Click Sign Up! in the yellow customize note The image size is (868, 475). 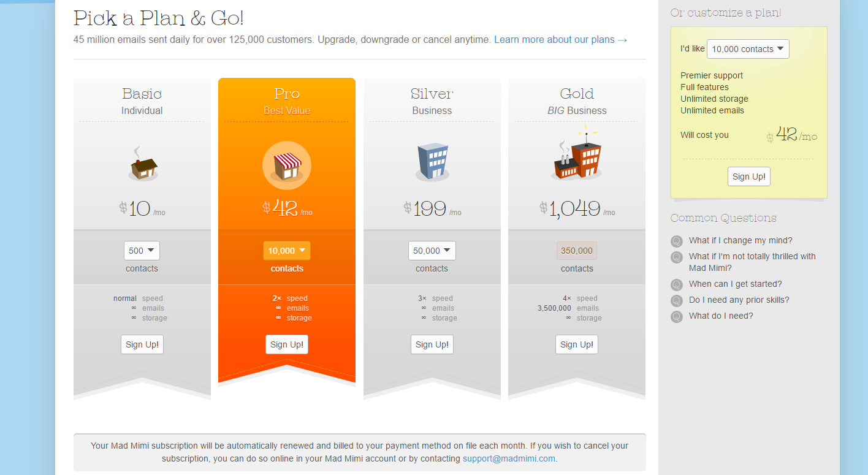click(x=749, y=177)
